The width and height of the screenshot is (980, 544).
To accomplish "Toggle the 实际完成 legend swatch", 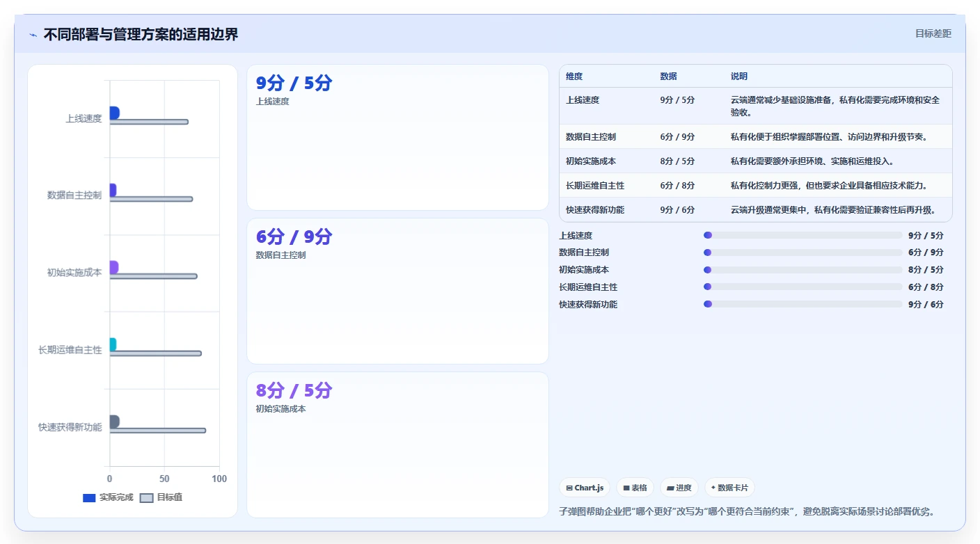I will pyautogui.click(x=89, y=497).
